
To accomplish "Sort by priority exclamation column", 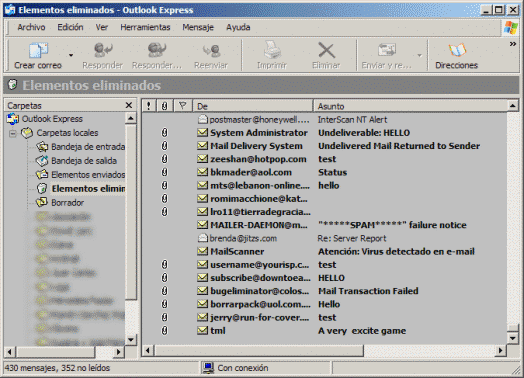I will (x=149, y=106).
